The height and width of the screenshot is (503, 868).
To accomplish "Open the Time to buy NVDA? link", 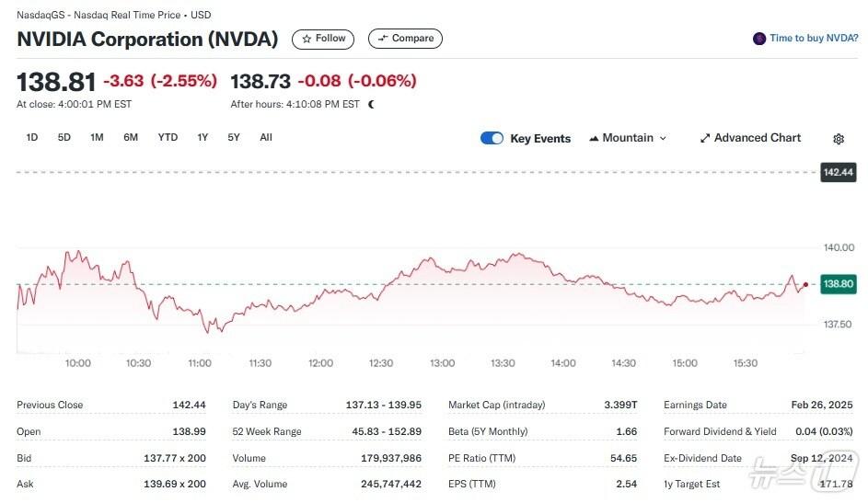I will [814, 39].
